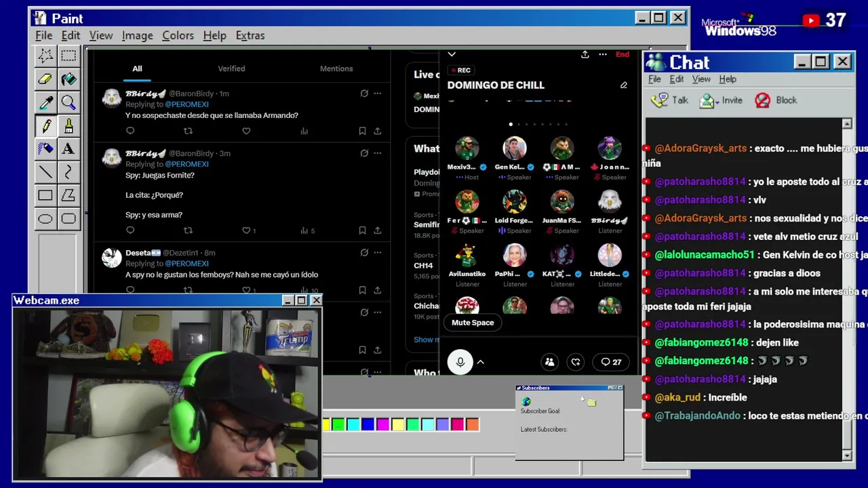868x488 pixels.
Task: Pick the blue swatch in Paint's palette
Action: coord(368,425)
